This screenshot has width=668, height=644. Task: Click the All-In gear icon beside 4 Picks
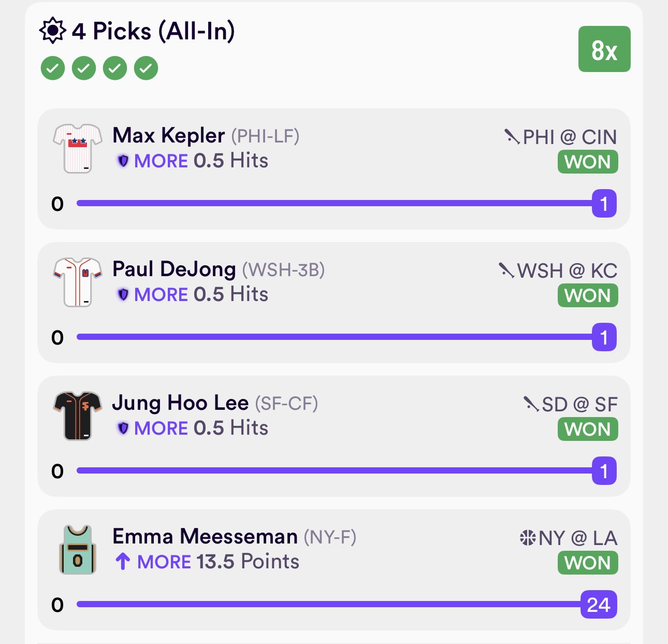pos(52,31)
